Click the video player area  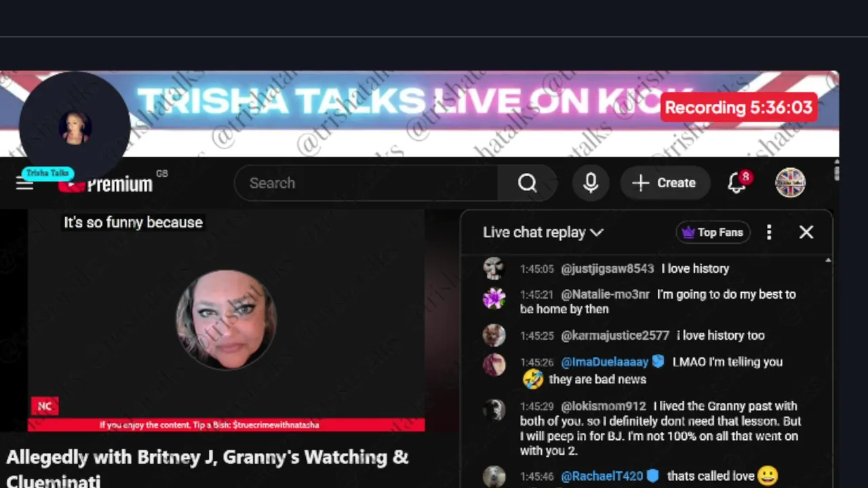[226, 320]
